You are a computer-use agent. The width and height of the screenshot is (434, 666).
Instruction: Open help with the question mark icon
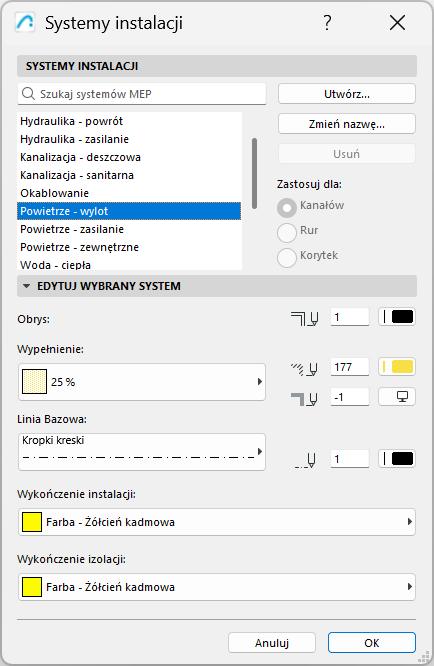[x=327, y=23]
